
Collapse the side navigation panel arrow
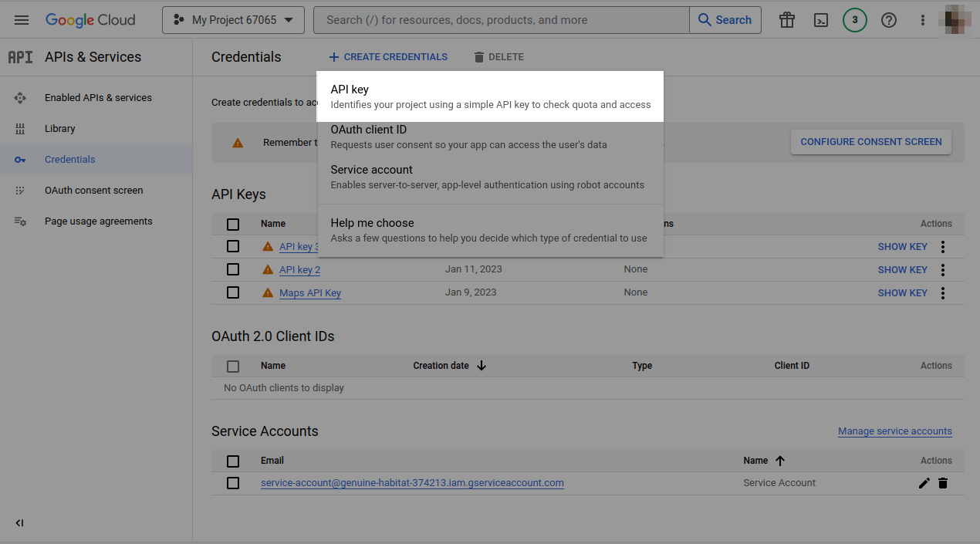[x=20, y=523]
